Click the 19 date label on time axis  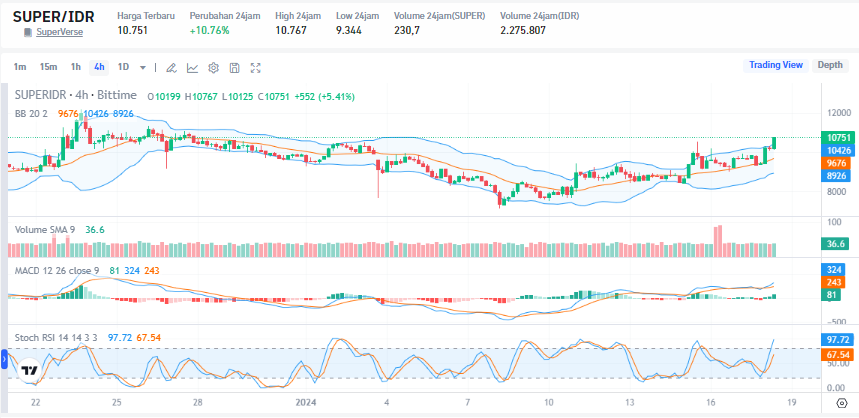click(791, 403)
